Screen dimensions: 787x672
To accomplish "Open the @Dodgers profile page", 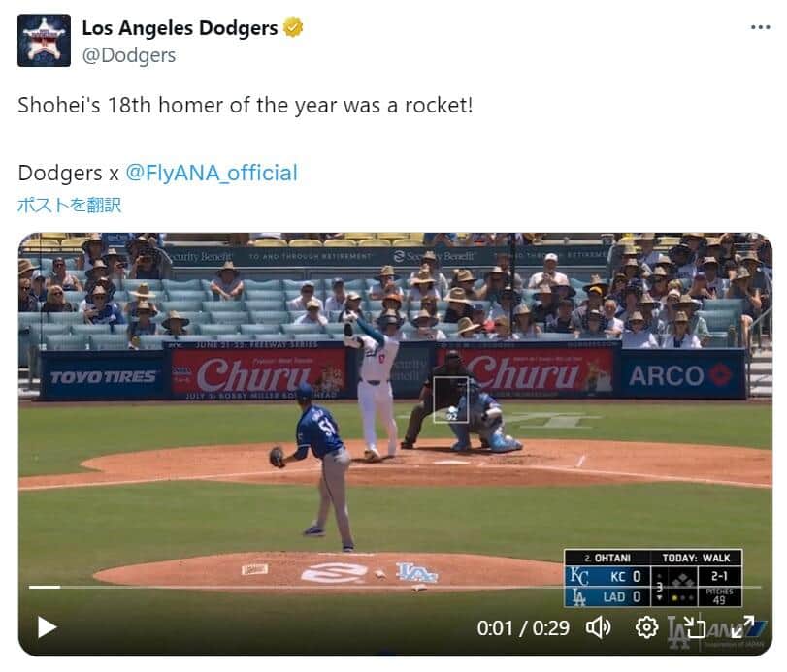I will pyautogui.click(x=129, y=55).
